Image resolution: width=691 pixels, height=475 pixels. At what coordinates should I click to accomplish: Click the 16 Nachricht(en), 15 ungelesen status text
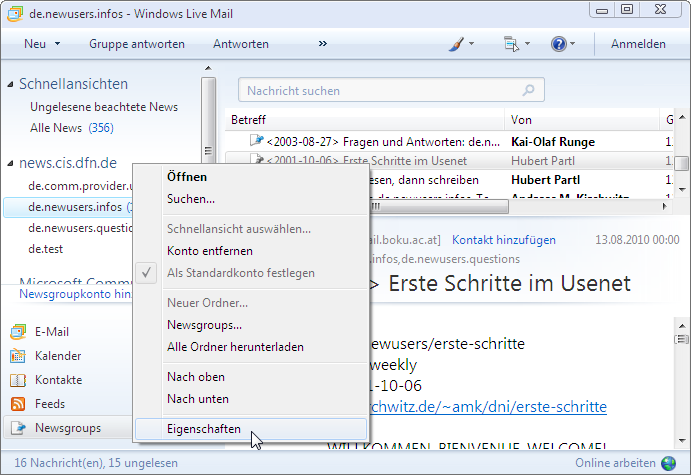96,463
